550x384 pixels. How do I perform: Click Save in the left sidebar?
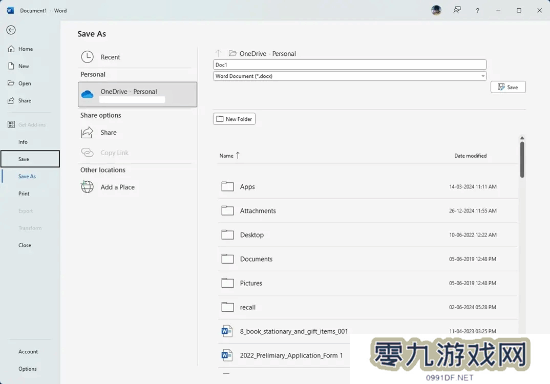(30, 159)
